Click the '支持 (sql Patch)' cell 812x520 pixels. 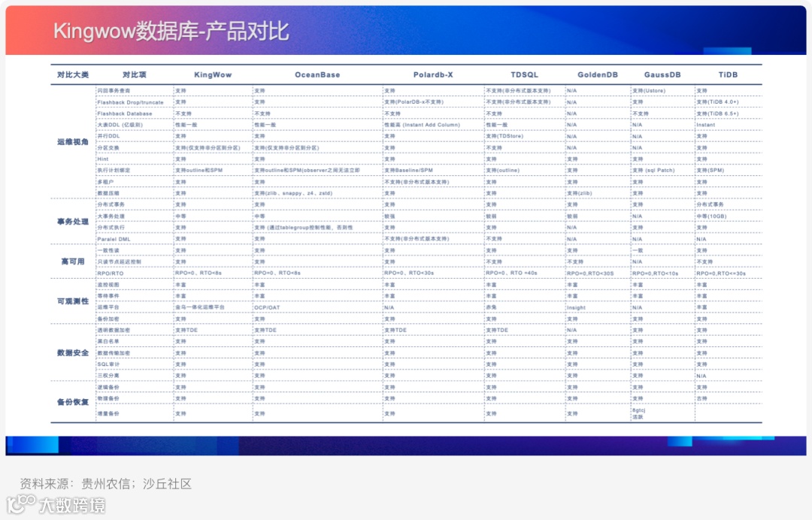653,171
